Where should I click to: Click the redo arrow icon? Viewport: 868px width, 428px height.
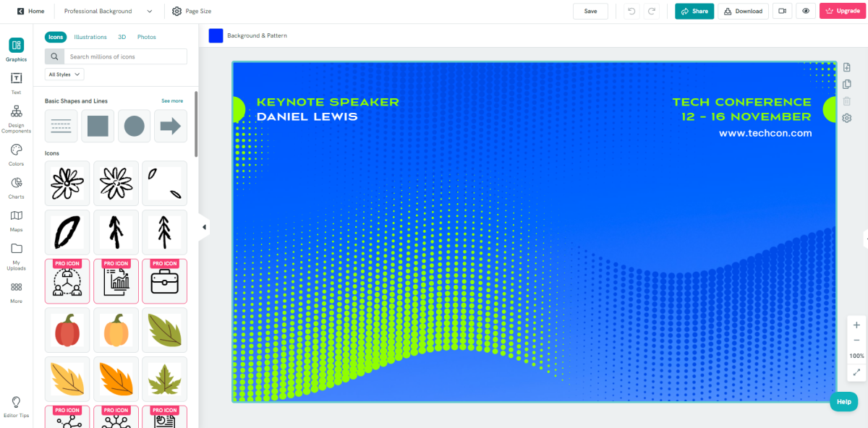652,11
